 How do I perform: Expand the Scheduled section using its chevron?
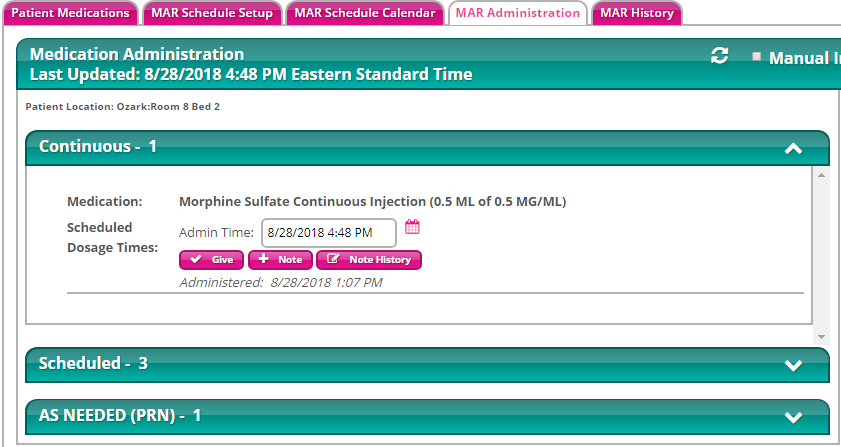[x=793, y=365]
